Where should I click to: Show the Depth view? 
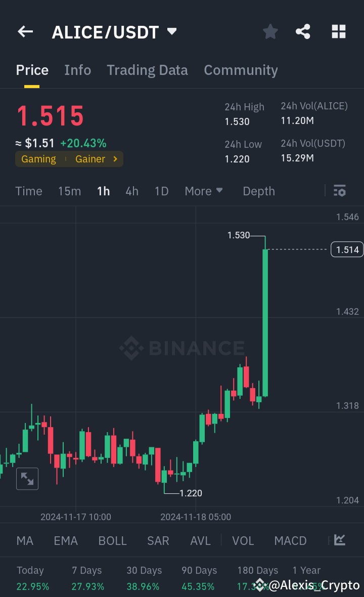click(258, 191)
